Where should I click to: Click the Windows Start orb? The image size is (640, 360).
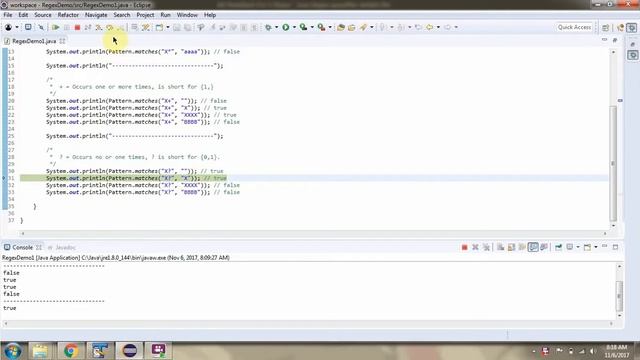[13, 351]
